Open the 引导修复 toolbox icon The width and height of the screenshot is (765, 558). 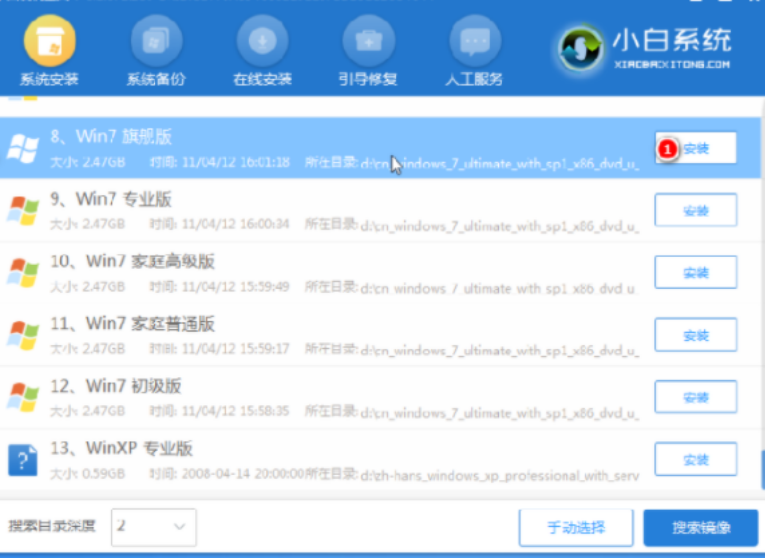coord(368,40)
